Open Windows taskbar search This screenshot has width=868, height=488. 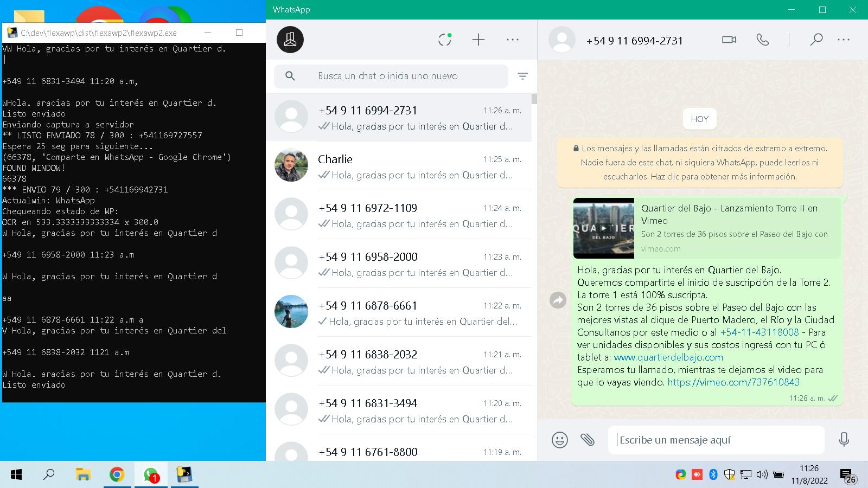(49, 475)
